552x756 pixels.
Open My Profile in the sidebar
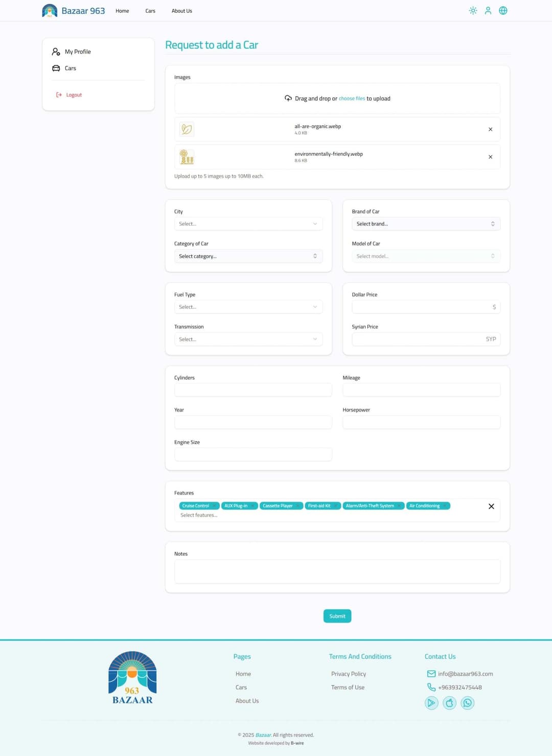coord(78,52)
